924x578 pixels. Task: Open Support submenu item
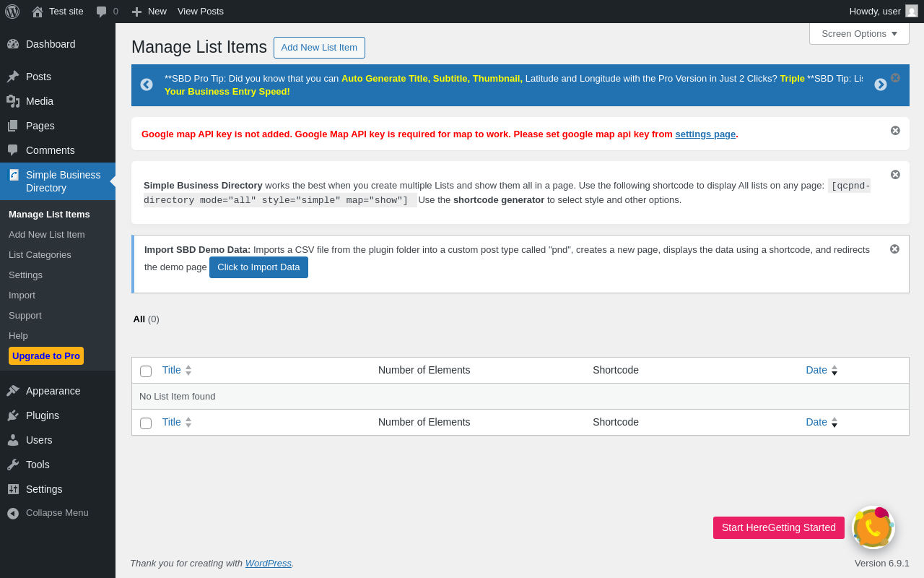tap(25, 315)
